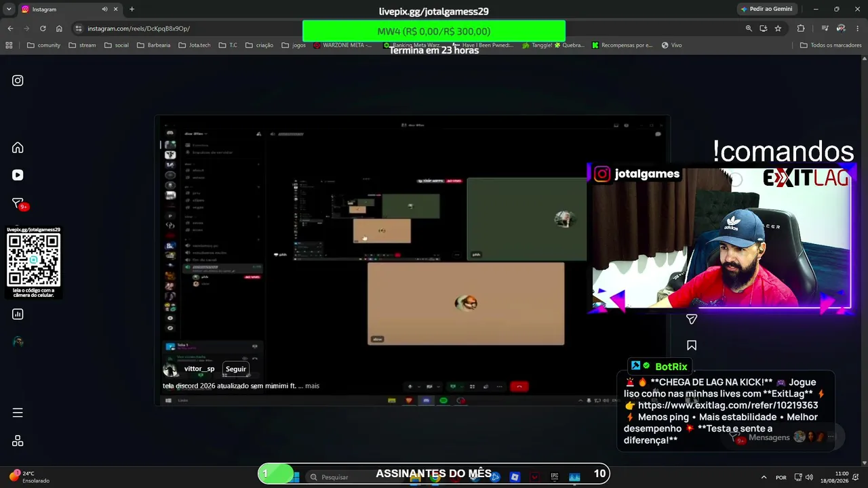Show hidden system tray icons
Viewport: 868px width, 488px height.
coord(764,477)
